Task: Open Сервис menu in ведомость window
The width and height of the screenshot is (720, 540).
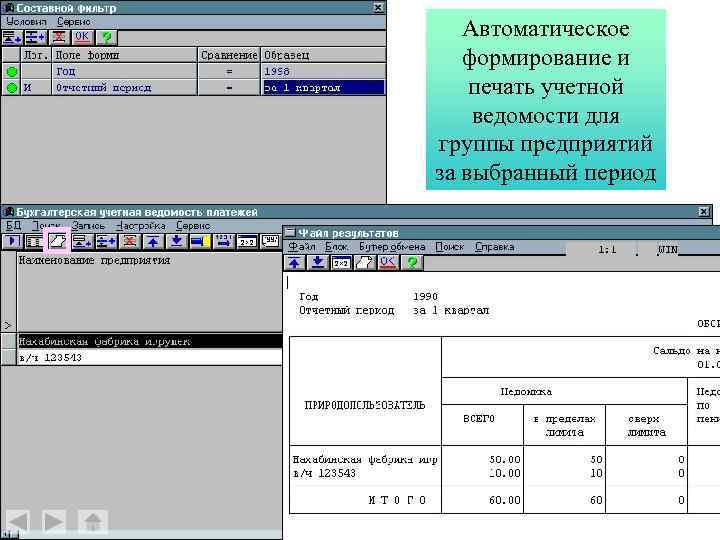Action: point(193,225)
